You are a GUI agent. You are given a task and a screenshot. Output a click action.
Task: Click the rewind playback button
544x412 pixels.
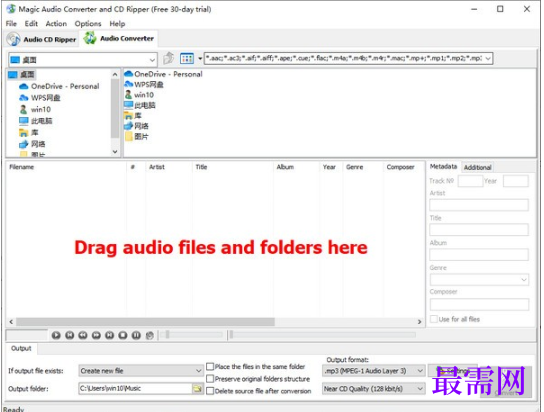83,335
